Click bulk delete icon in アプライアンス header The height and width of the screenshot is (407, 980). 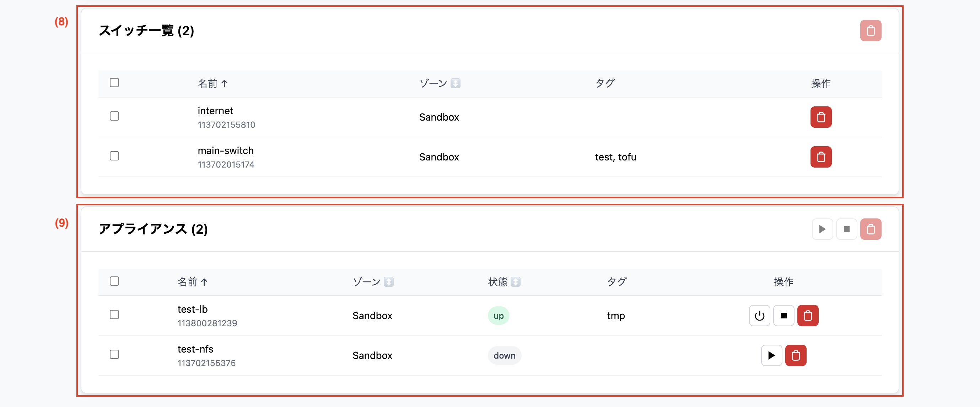pyautogui.click(x=871, y=229)
